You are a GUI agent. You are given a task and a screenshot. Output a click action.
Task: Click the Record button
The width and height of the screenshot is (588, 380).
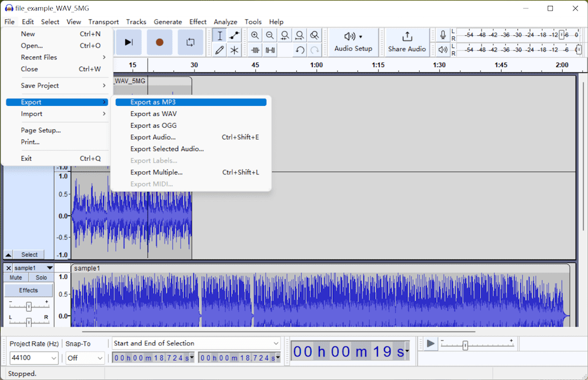click(159, 42)
